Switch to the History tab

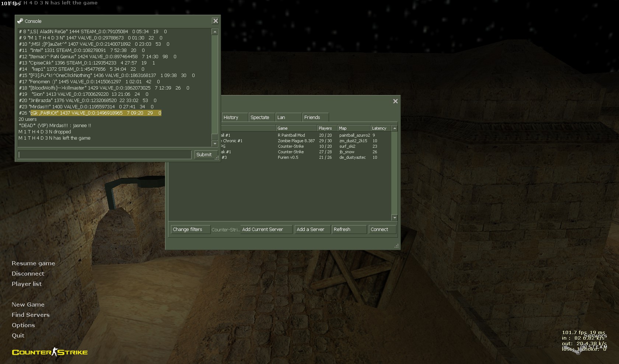234,118
